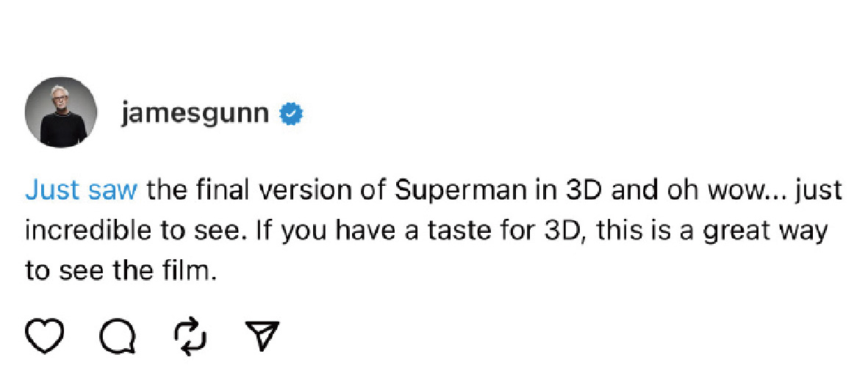Click the "oh wow..." phrase in the post

[721, 189]
